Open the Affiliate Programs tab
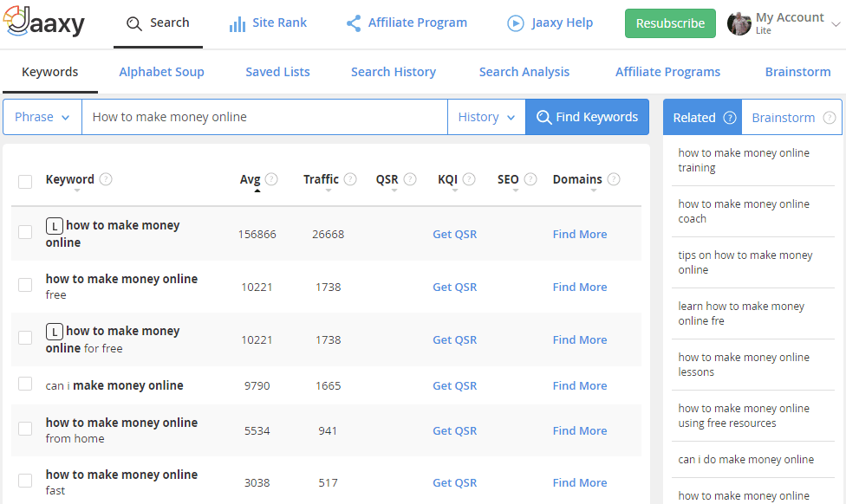 tap(667, 72)
